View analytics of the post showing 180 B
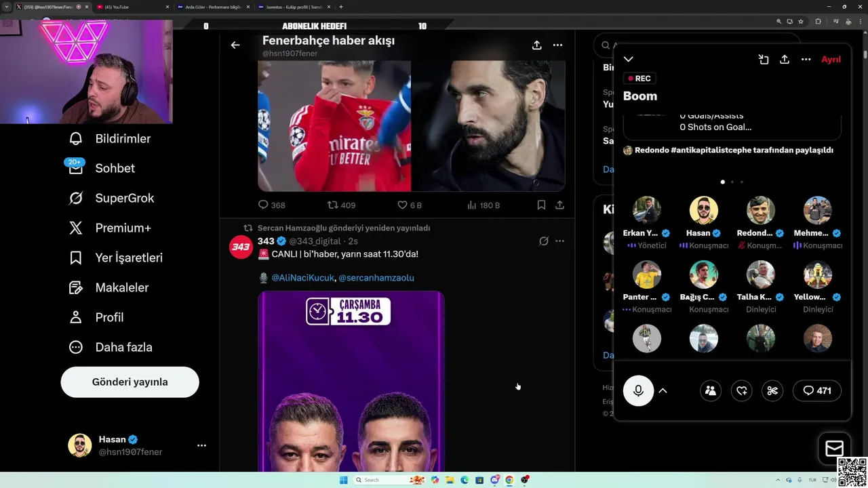The width and height of the screenshot is (868, 488). [484, 205]
